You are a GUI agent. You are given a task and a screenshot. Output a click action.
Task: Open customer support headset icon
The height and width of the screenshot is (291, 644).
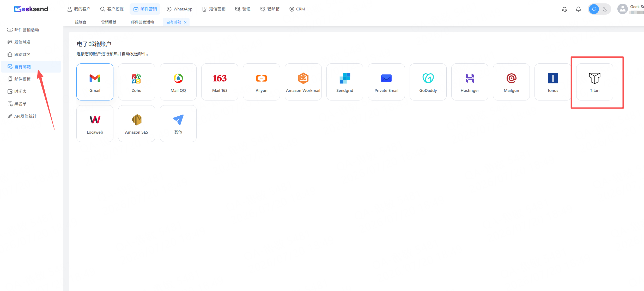[x=564, y=9]
